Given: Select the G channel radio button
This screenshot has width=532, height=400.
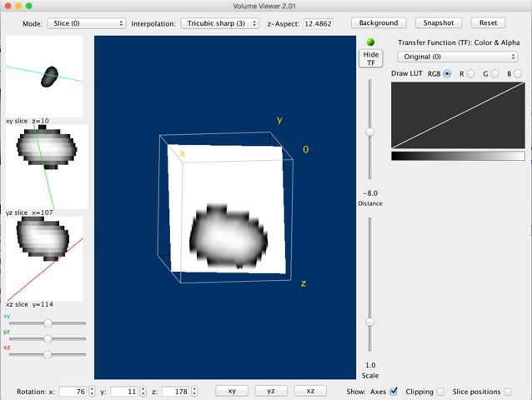Looking at the screenshot, I should point(495,74).
